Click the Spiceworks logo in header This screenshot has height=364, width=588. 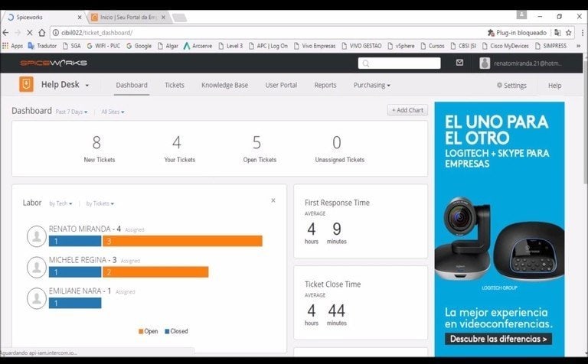(54, 63)
